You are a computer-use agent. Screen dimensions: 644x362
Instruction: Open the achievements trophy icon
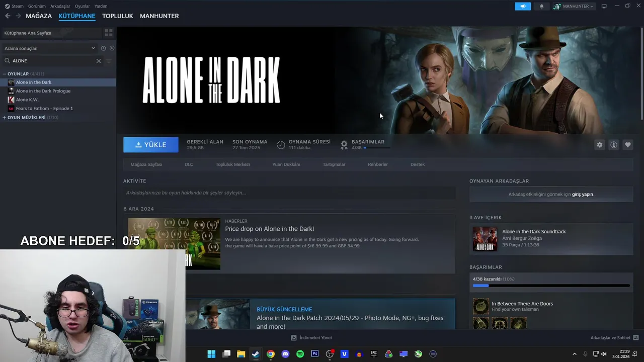(x=344, y=145)
